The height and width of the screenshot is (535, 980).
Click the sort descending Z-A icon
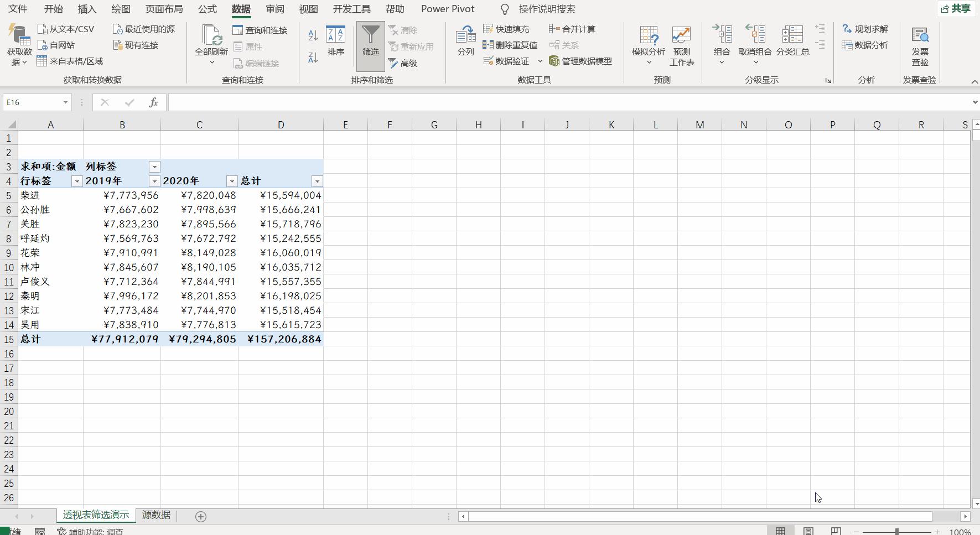pos(313,58)
